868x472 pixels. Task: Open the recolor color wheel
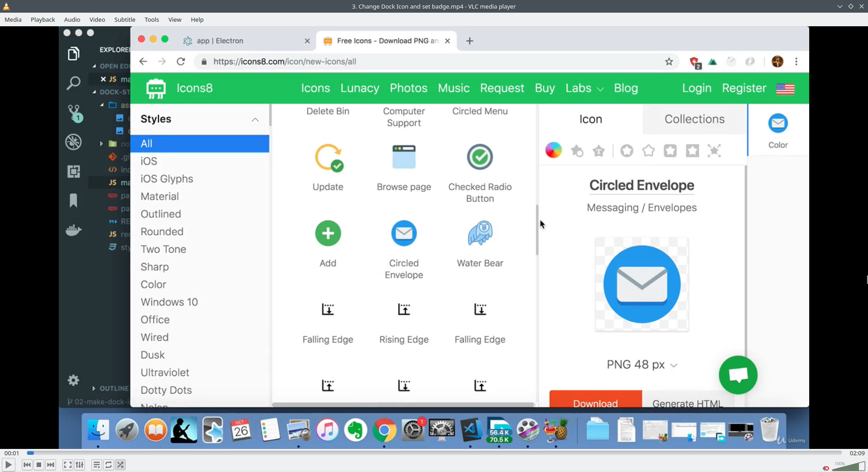(x=553, y=150)
